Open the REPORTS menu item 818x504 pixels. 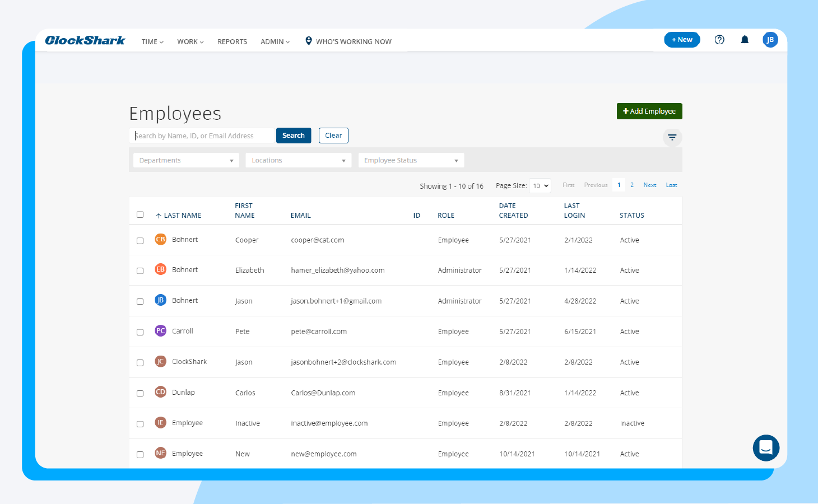point(232,41)
